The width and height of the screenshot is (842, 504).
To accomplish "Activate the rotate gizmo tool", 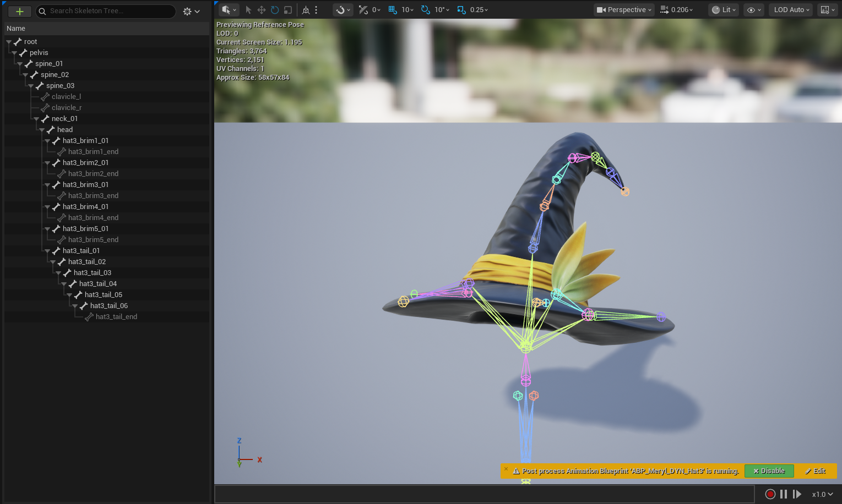I will 275,10.
